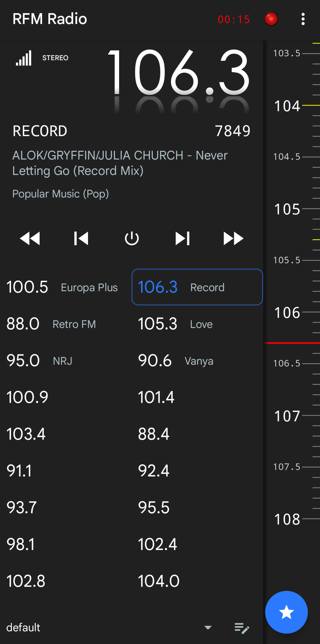Click the 105 mark on frequency dial
Screen dimensions: 320x644
coord(287,209)
